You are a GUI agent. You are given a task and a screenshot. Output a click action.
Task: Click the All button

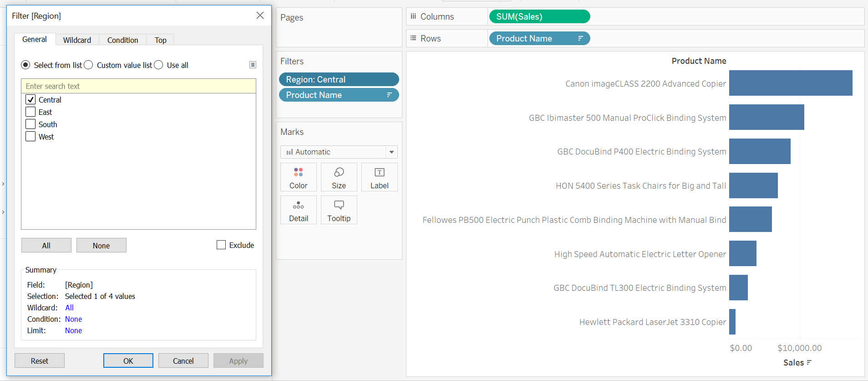46,245
